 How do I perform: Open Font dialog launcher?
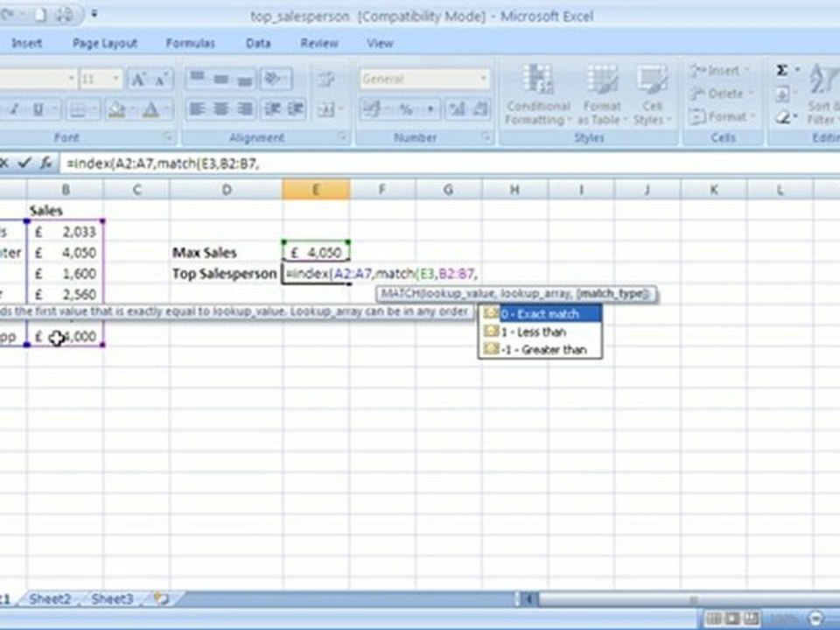(x=168, y=137)
